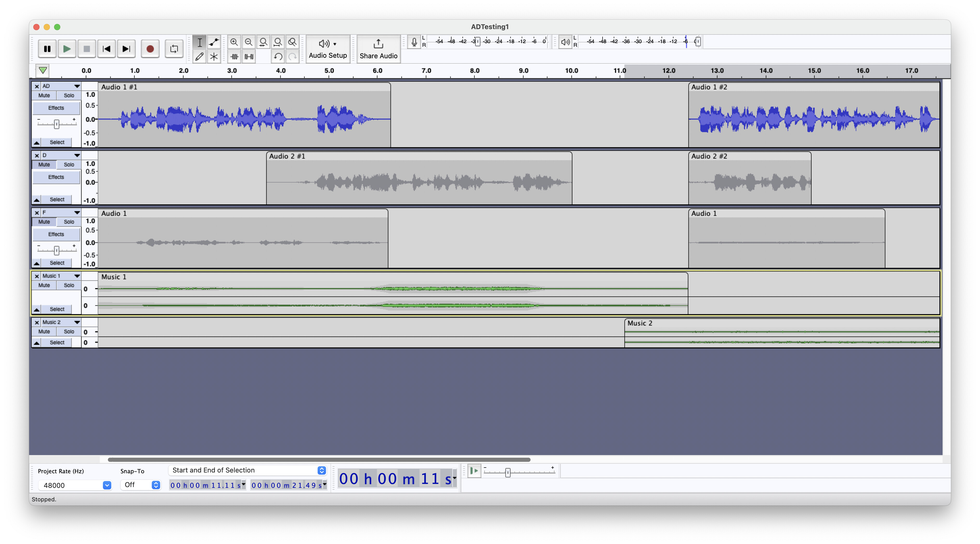Open the Project Rate dropdown
The height and width of the screenshot is (544, 980).
(x=107, y=485)
